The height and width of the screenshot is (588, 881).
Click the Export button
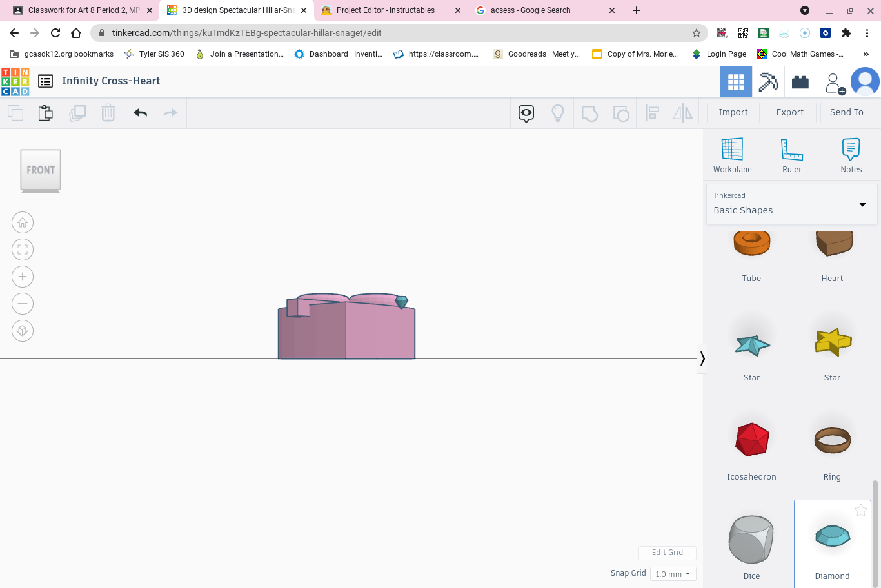(790, 112)
